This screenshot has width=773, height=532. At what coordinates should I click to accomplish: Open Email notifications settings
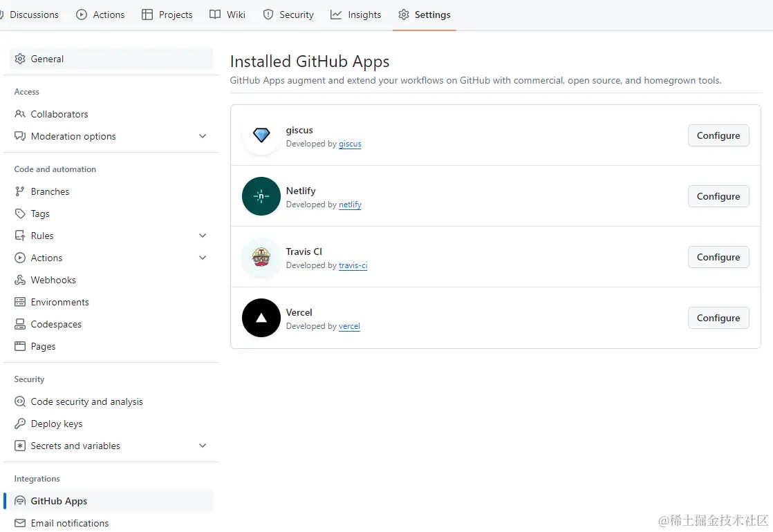(111, 523)
